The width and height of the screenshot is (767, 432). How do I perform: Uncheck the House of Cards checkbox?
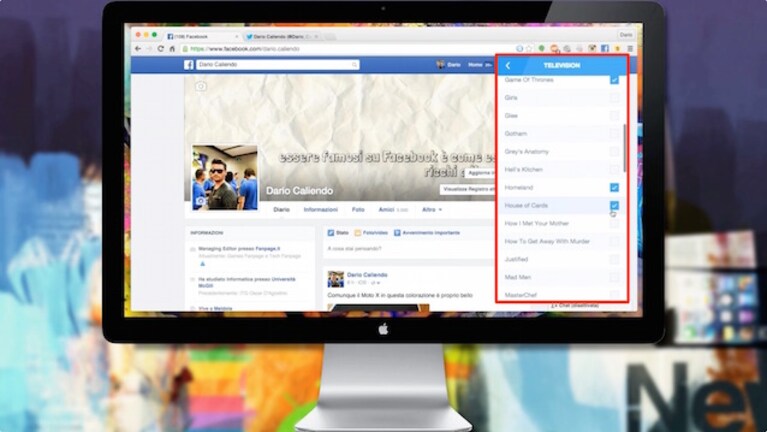pos(614,205)
